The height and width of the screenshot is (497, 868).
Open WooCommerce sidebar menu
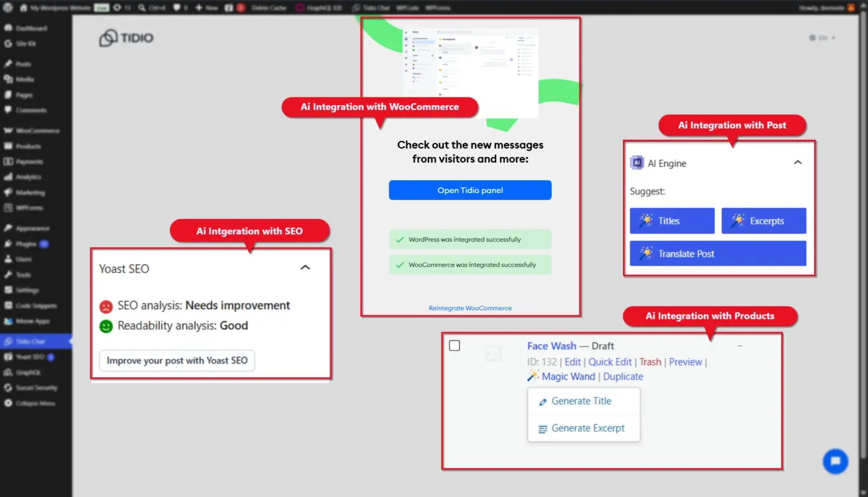[x=36, y=131]
